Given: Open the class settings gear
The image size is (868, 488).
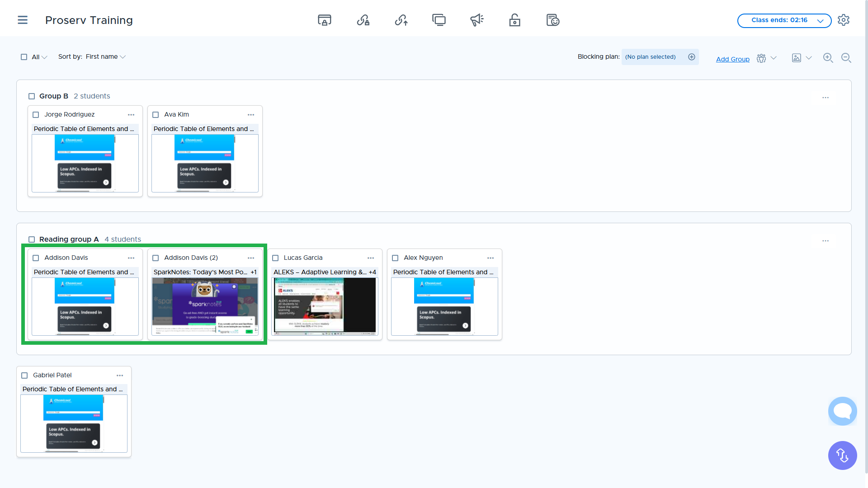Looking at the screenshot, I should click(x=844, y=20).
